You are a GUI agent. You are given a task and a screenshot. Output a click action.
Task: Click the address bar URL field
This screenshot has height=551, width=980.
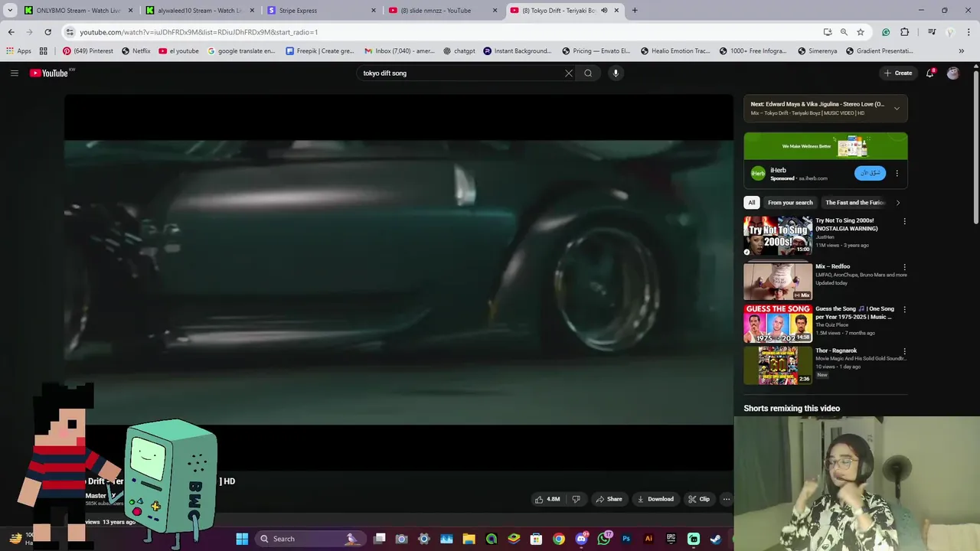pyautogui.click(x=444, y=32)
